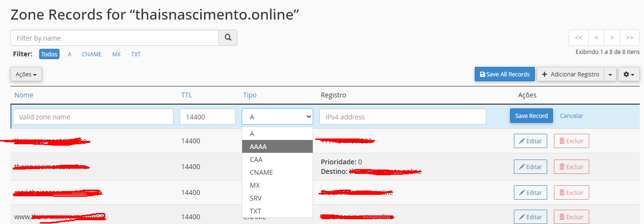This screenshot has height=224, width=644.
Task: Go to the first page of records
Action: coord(579,38)
